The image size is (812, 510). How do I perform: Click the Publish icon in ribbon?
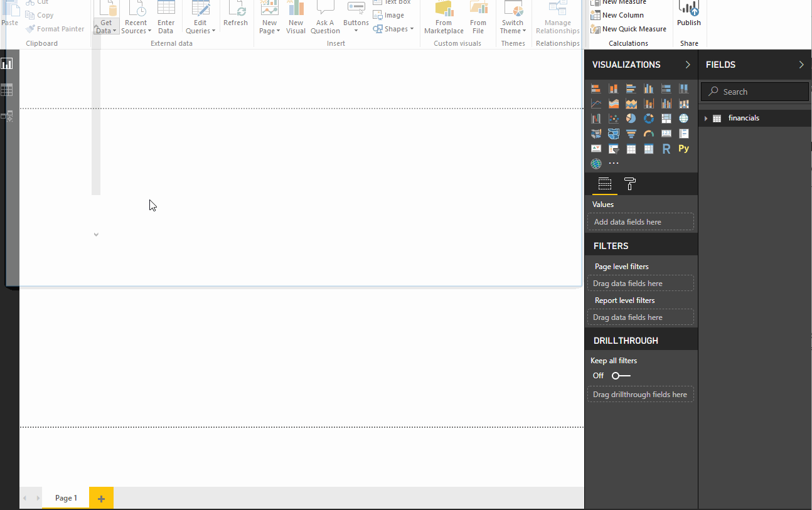pos(688,14)
